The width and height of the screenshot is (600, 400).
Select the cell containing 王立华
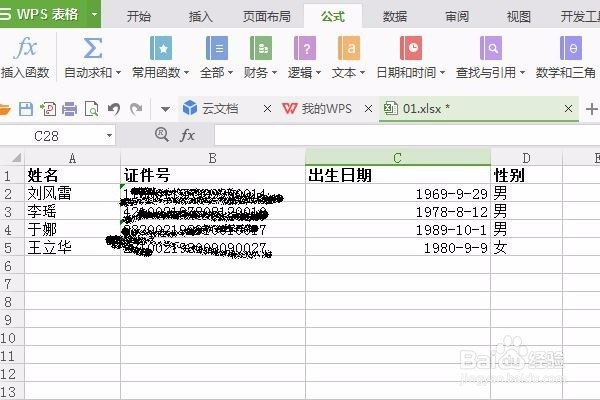[73, 248]
